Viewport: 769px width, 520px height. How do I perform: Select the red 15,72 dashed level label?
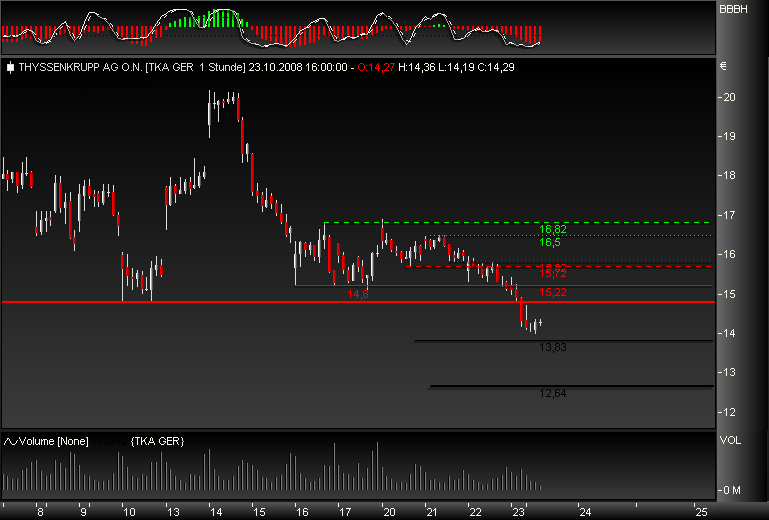click(552, 272)
